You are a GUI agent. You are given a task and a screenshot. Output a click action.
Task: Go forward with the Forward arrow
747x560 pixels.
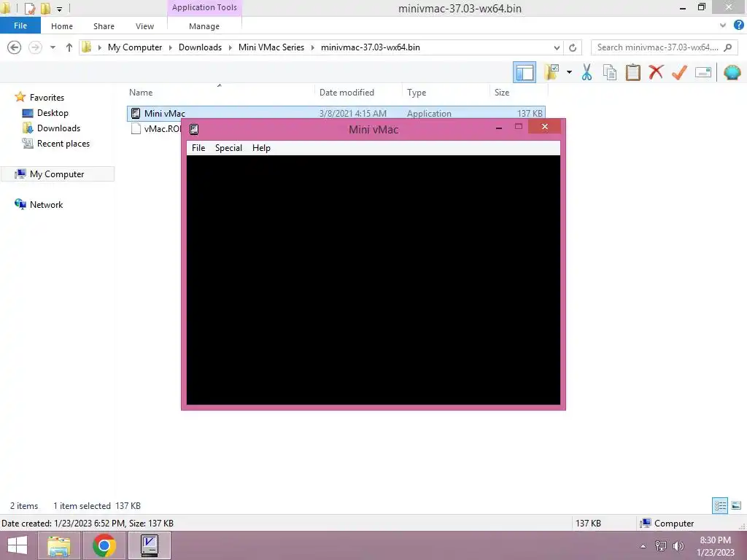(35, 47)
